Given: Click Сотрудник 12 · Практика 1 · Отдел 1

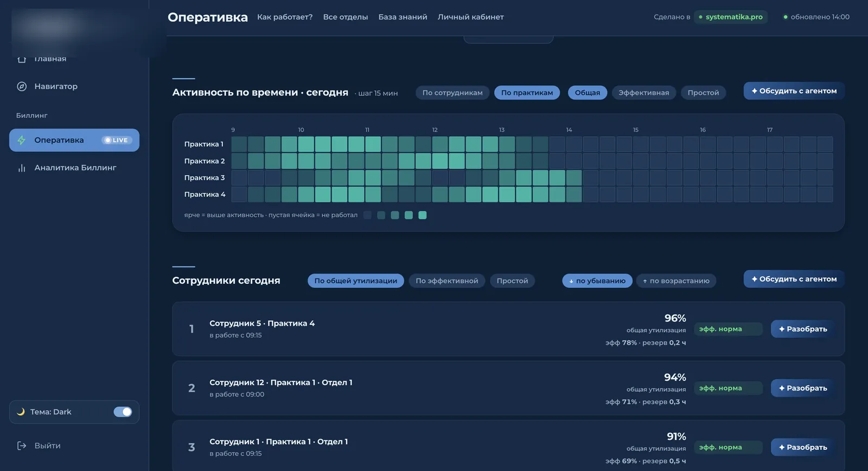Looking at the screenshot, I should tap(281, 383).
